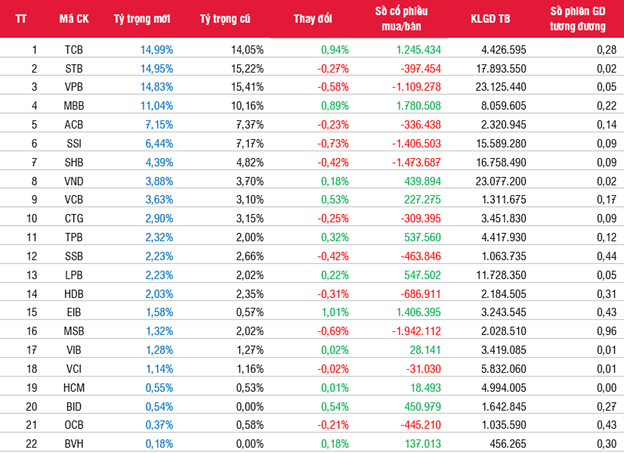Select the EIB change value 1,01%
The height and width of the screenshot is (453, 624).
[x=335, y=312]
